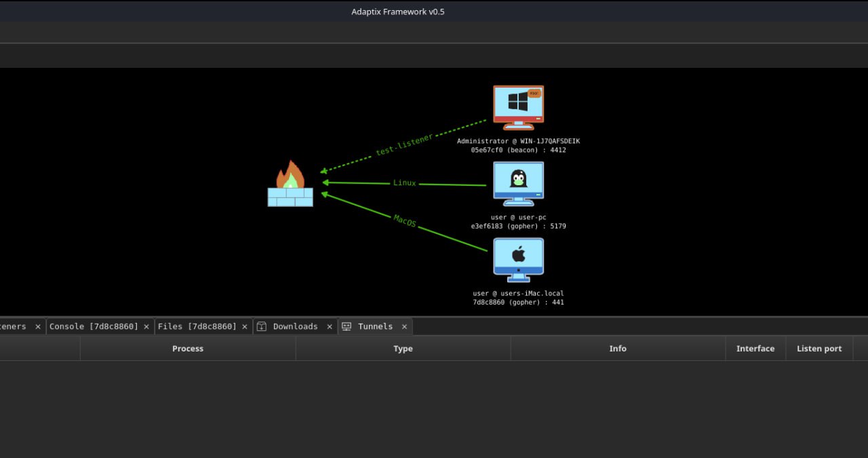
Task: Click the Downloads tab icon
Action: 262,326
